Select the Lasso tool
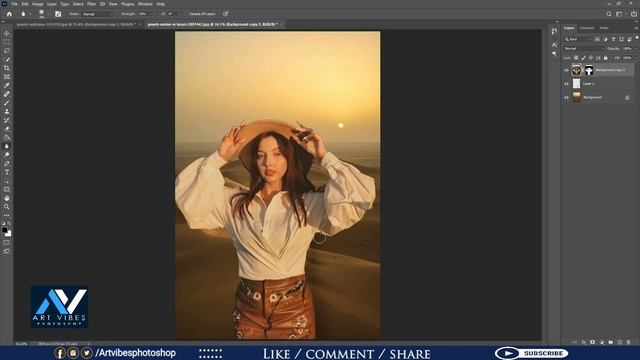The image size is (640, 360). 7,51
